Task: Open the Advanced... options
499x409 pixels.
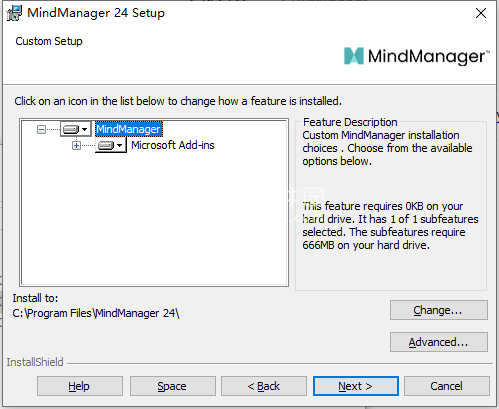Action: pos(439,342)
